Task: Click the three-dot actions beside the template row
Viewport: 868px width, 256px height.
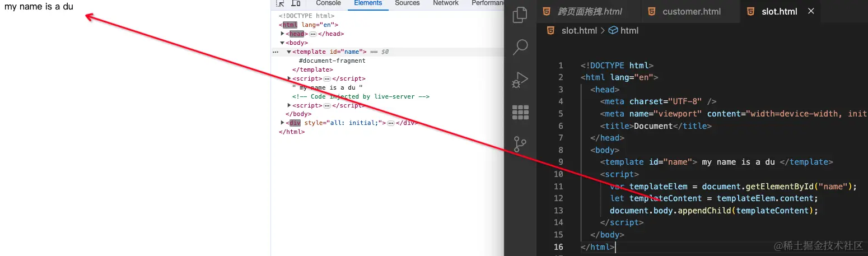Action: (x=275, y=52)
